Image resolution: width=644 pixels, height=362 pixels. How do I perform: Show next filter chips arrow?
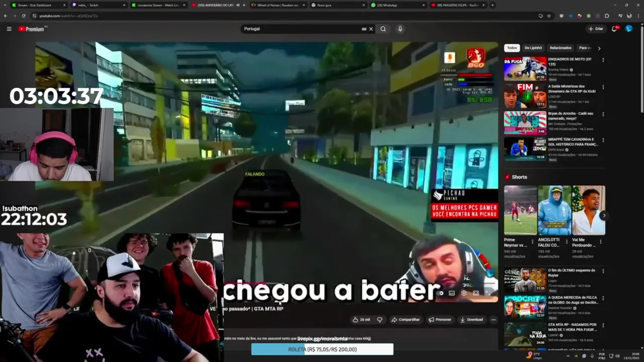599,48
